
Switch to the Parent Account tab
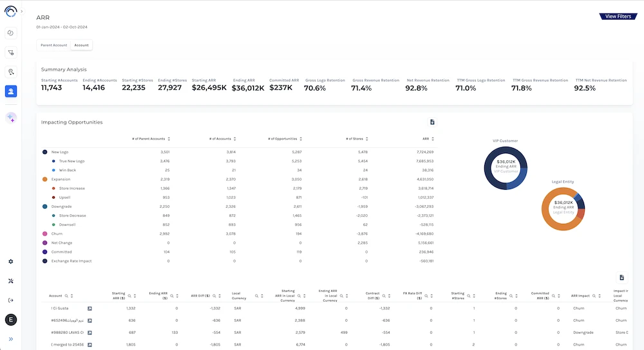pyautogui.click(x=54, y=46)
